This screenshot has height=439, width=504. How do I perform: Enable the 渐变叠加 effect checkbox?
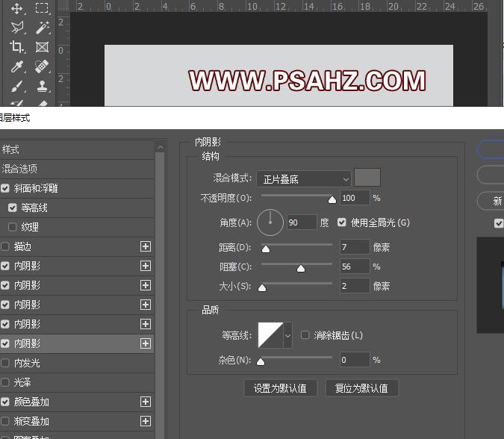pyautogui.click(x=4, y=421)
